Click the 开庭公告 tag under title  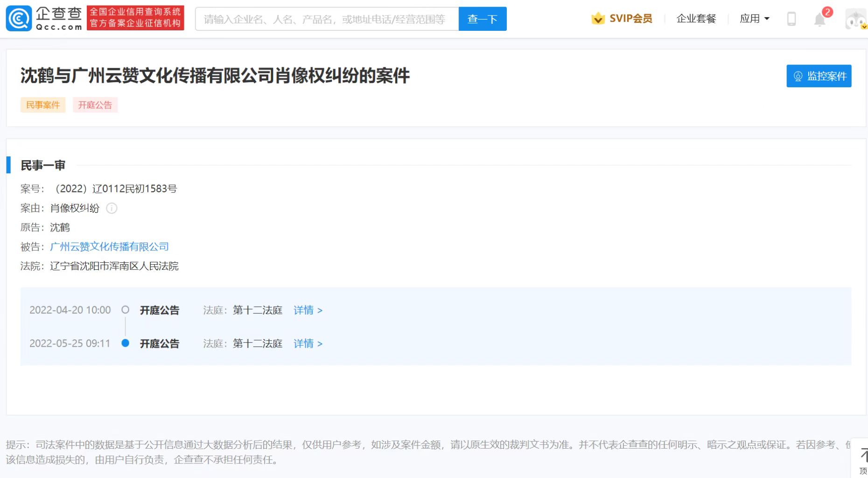click(x=95, y=105)
